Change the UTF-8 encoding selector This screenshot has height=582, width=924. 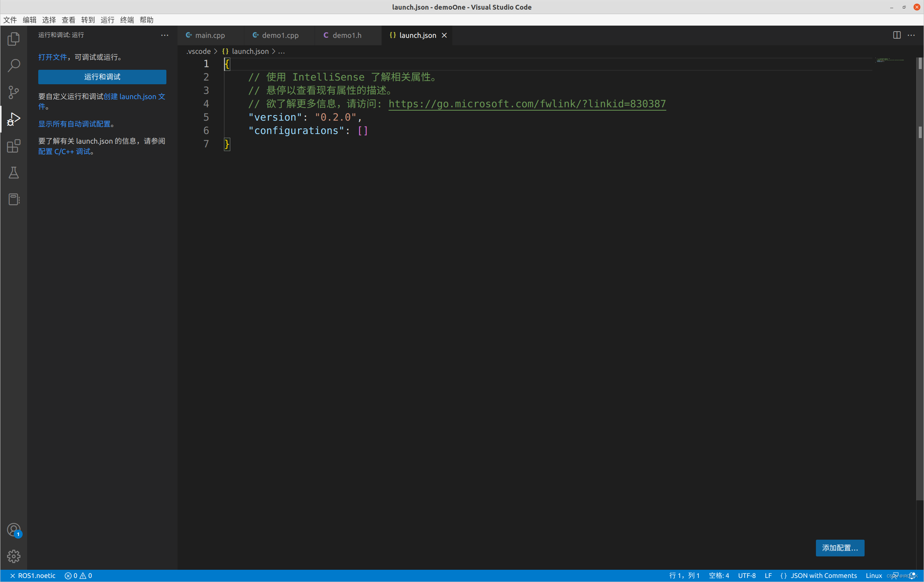click(747, 575)
